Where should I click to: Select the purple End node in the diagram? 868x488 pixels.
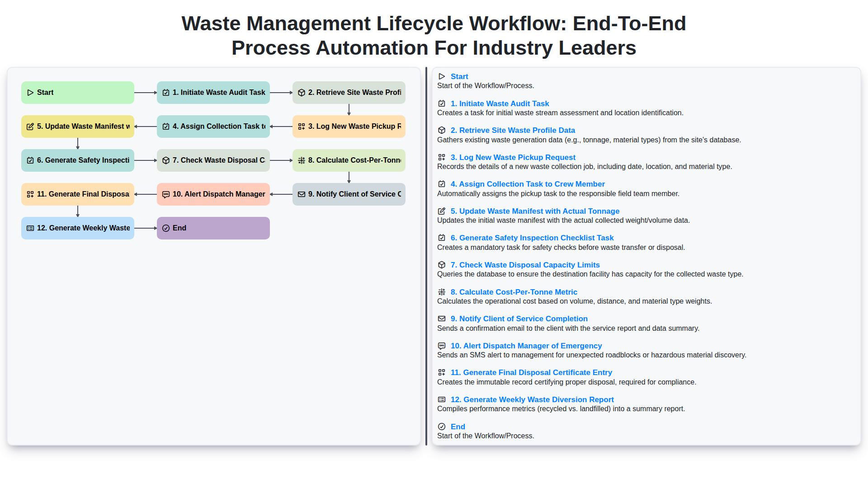click(x=213, y=228)
